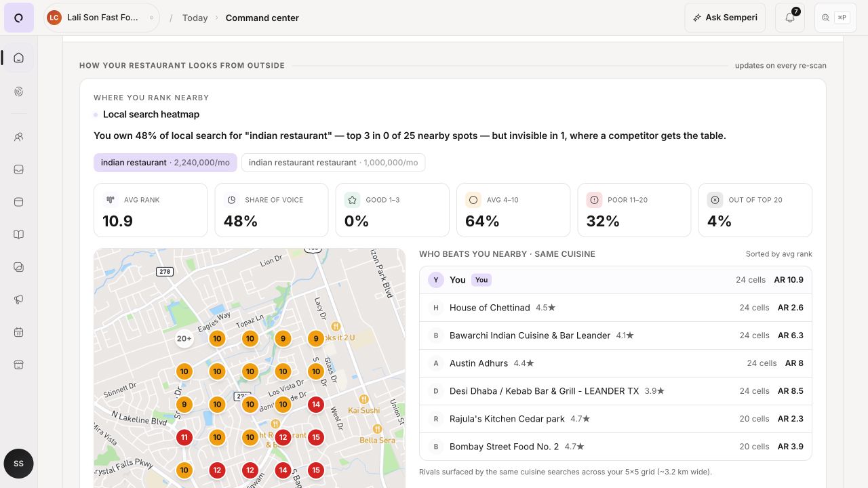Screen dimensions: 868x488
Task: Open the chart icon in the sidebar
Action: coord(19,267)
